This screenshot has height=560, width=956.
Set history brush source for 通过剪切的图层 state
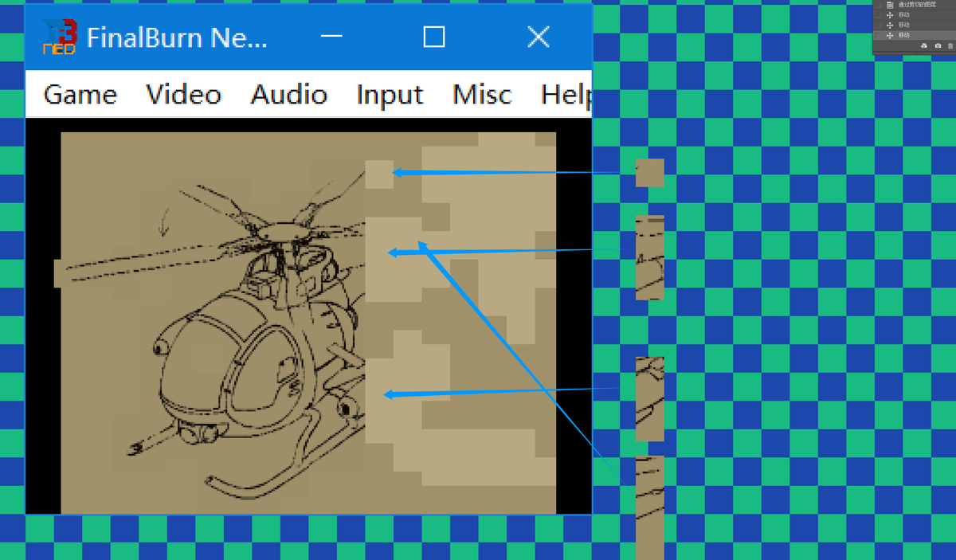(878, 5)
